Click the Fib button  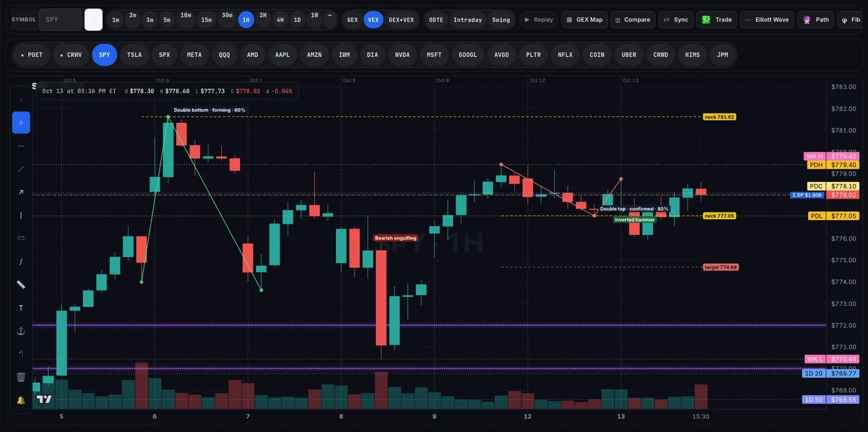851,20
